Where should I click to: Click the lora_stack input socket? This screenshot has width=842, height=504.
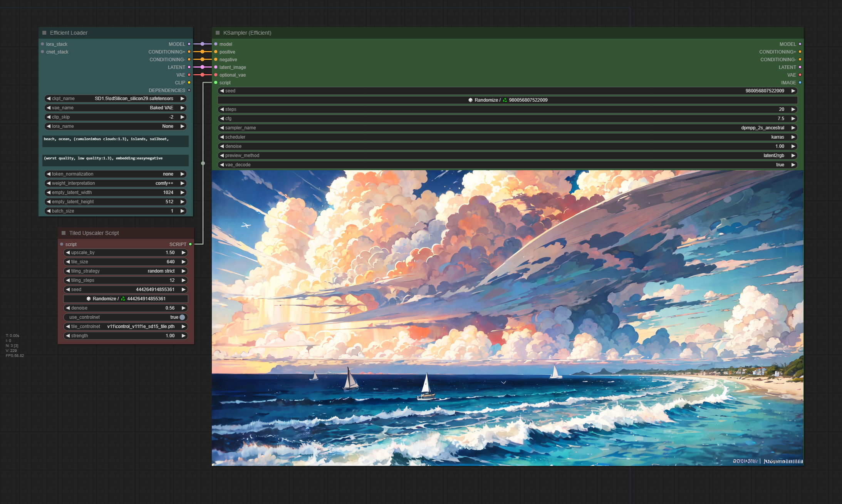[x=42, y=44]
